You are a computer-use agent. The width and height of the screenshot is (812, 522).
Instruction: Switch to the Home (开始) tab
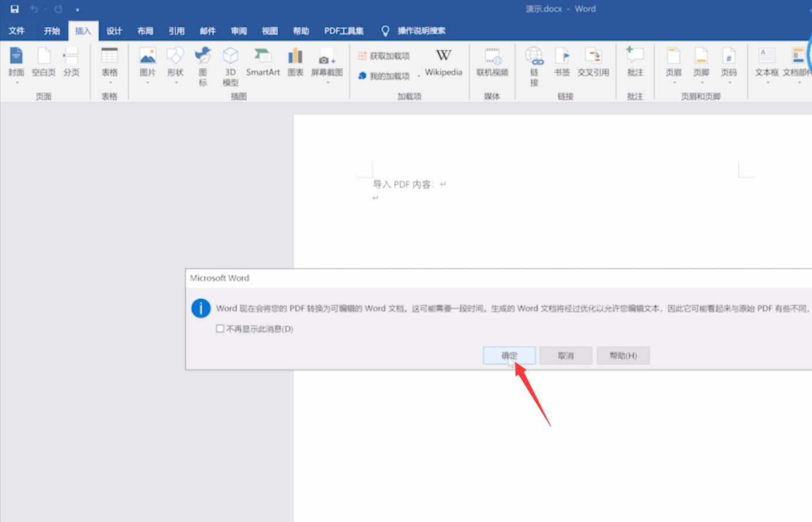tap(51, 31)
